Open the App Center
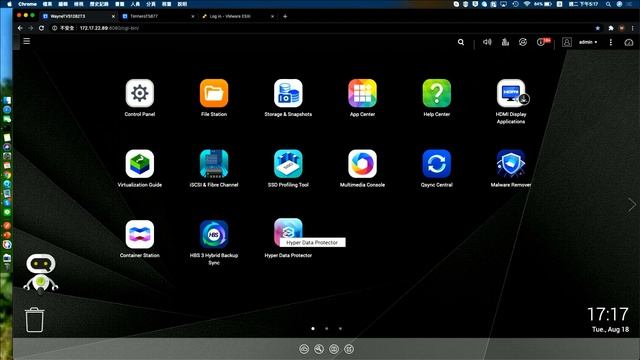This screenshot has height=360, width=640. tap(362, 93)
